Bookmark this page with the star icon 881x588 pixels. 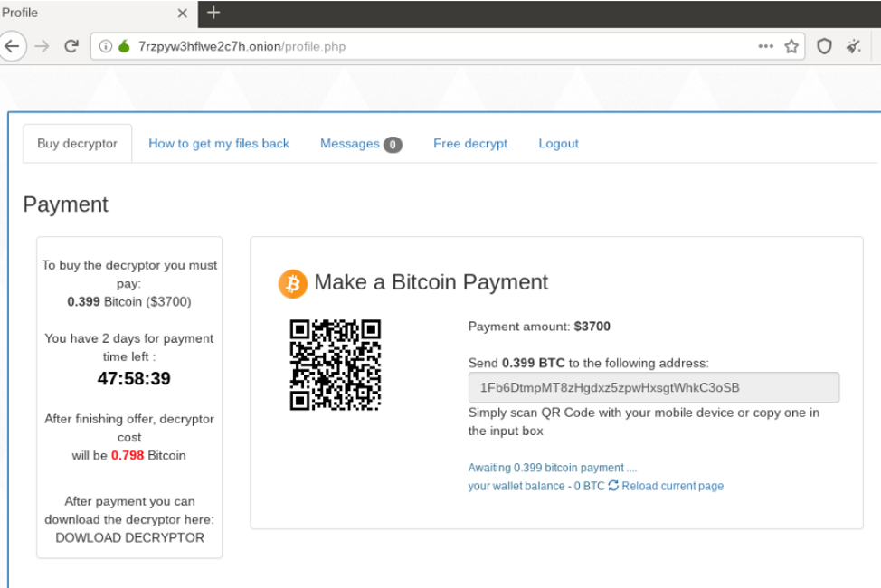point(791,46)
